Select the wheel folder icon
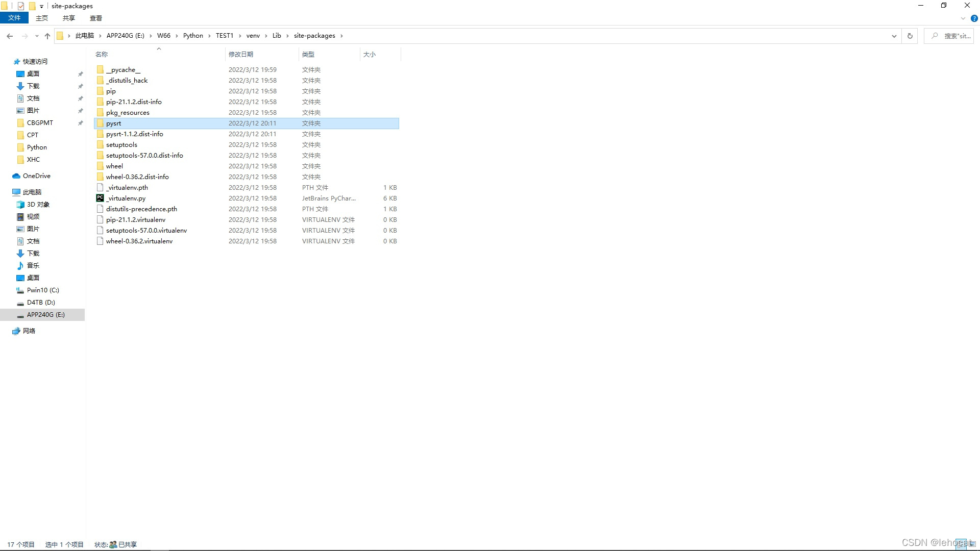Viewport: 980px width, 551px height. pyautogui.click(x=100, y=166)
